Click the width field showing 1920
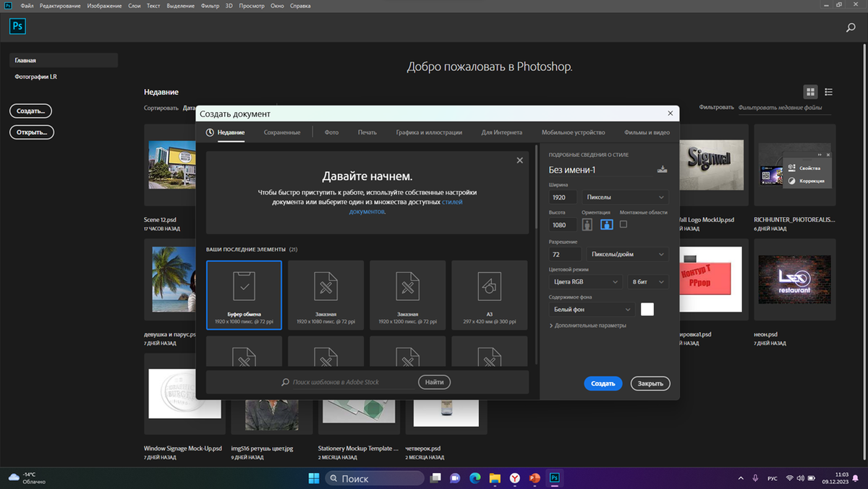The height and width of the screenshot is (489, 868). (563, 197)
